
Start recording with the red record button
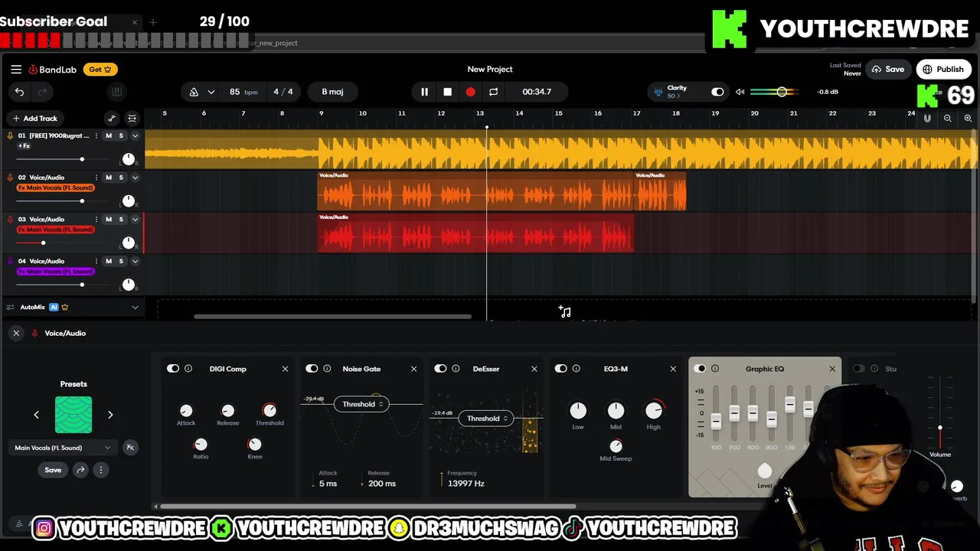(470, 92)
